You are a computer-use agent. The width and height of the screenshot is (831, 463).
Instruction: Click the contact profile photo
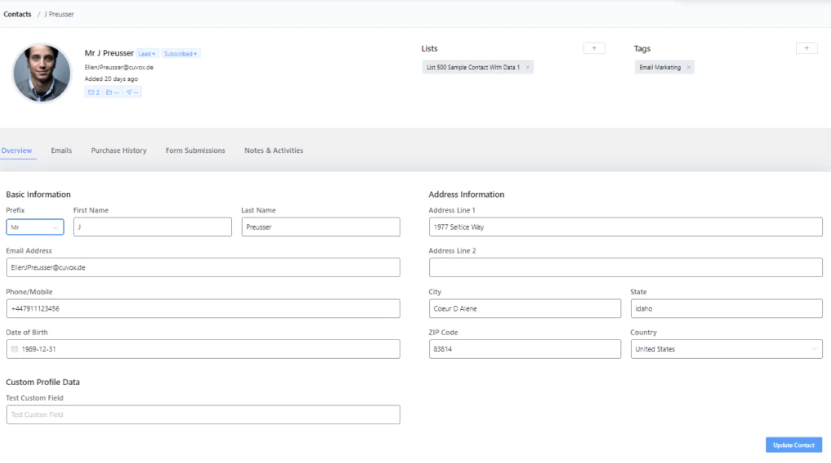tap(41, 73)
